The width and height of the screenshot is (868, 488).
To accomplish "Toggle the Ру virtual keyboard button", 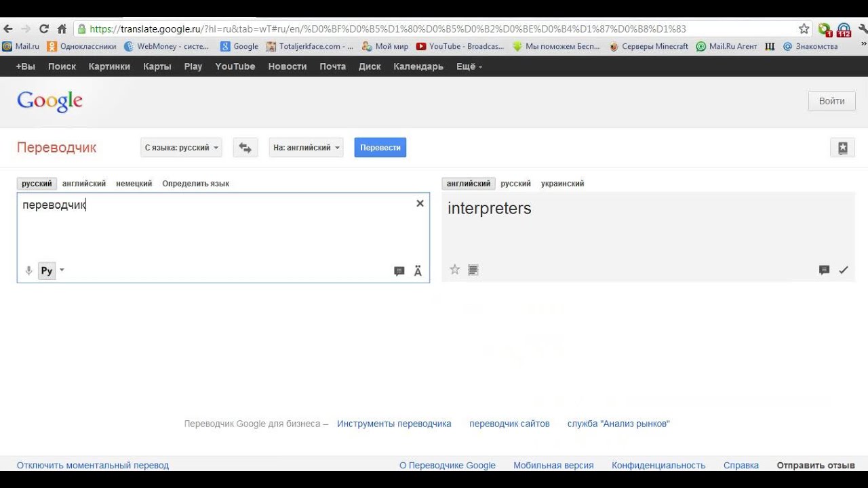I will (47, 270).
